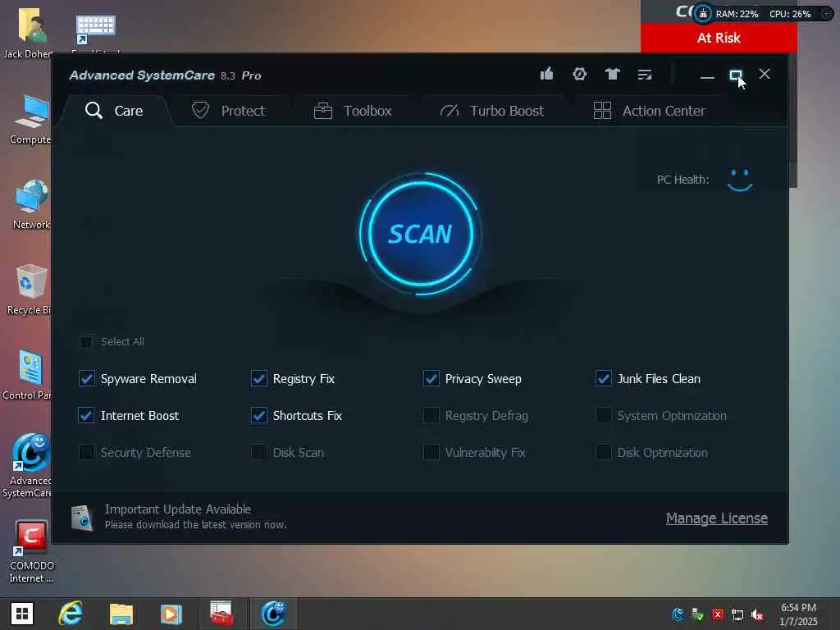Open the skin t-shirt icon

[612, 74]
